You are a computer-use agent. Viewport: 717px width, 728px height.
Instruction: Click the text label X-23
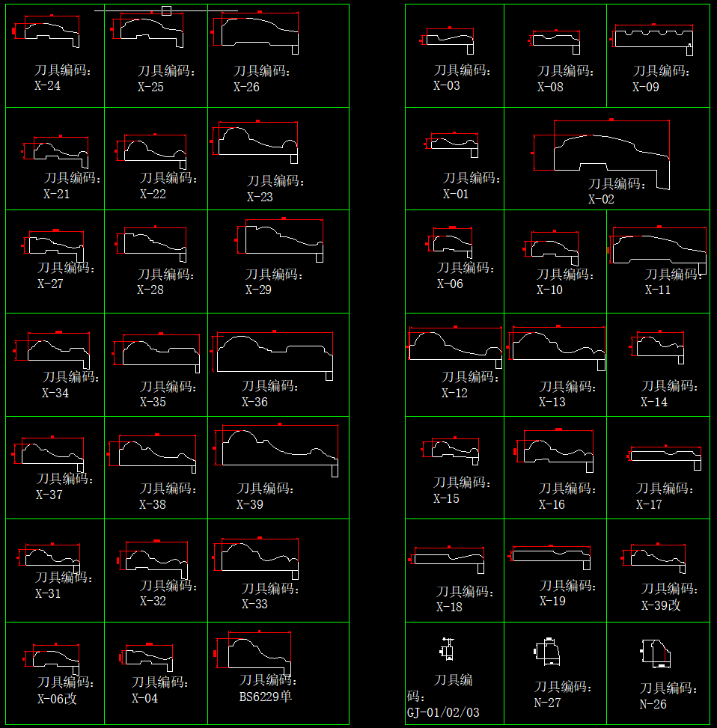coord(260,198)
